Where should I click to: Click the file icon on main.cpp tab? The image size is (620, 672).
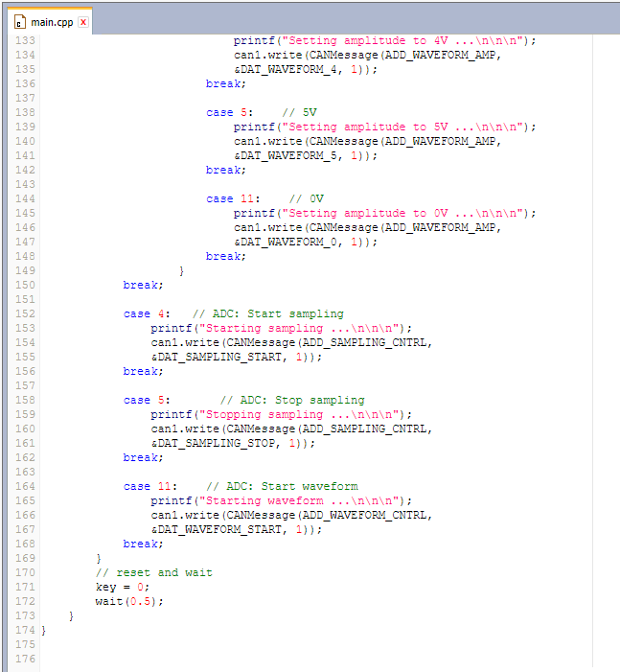coord(19,22)
